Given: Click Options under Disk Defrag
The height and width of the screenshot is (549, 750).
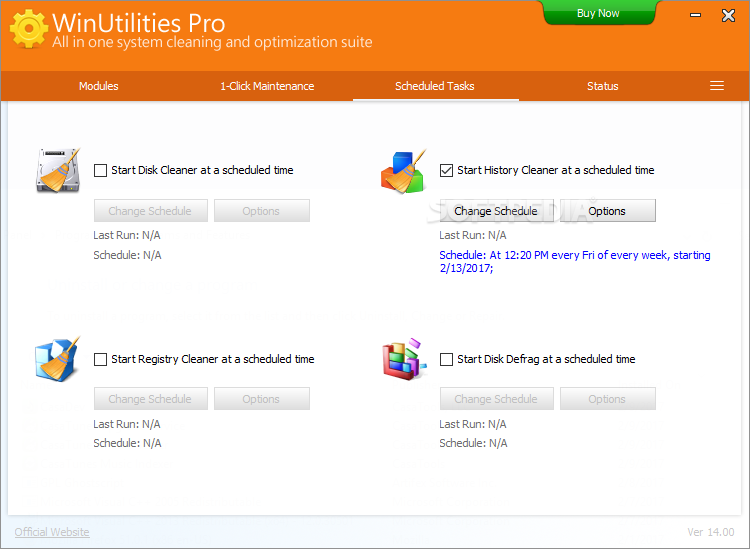Looking at the screenshot, I should (x=607, y=399).
